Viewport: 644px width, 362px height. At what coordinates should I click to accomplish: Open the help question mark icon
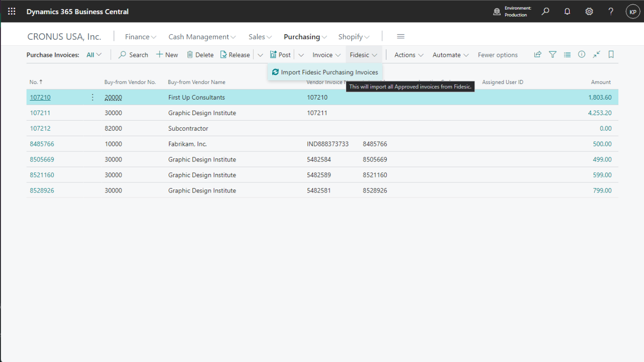(611, 11)
